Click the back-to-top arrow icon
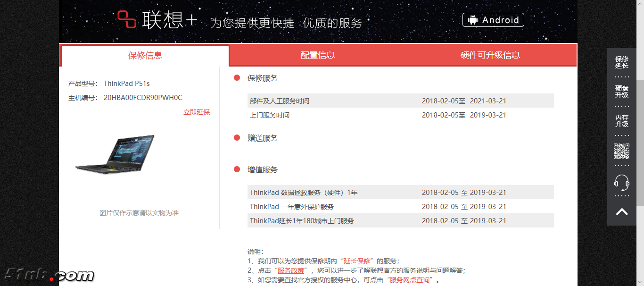The height and width of the screenshot is (286, 644). (x=621, y=211)
